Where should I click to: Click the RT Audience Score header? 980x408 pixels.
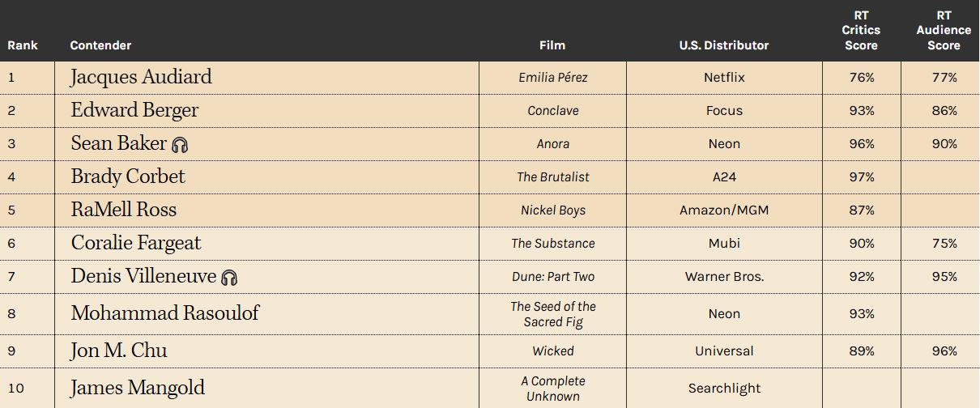coord(944,30)
